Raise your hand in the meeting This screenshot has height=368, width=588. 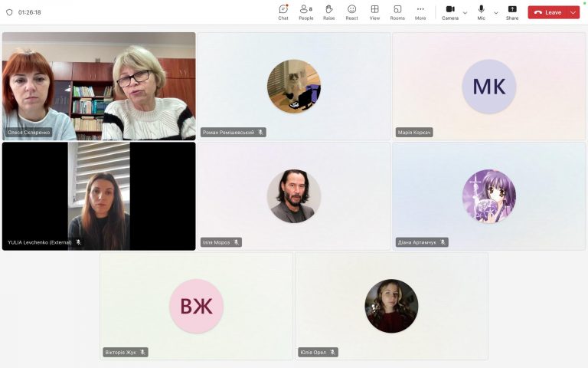[x=329, y=12]
